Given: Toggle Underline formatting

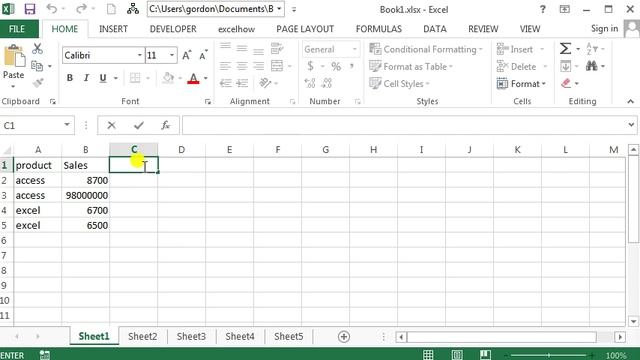Looking at the screenshot, I should [x=103, y=78].
